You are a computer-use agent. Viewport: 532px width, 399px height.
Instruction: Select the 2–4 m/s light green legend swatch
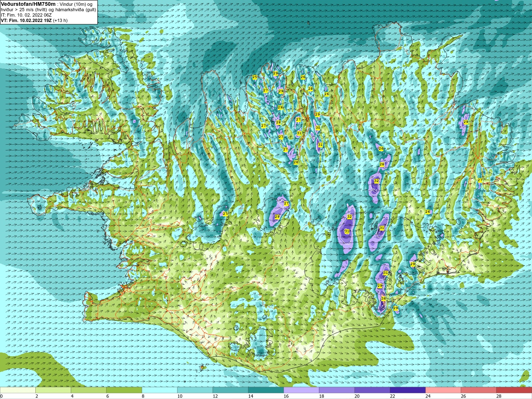coord(53,390)
